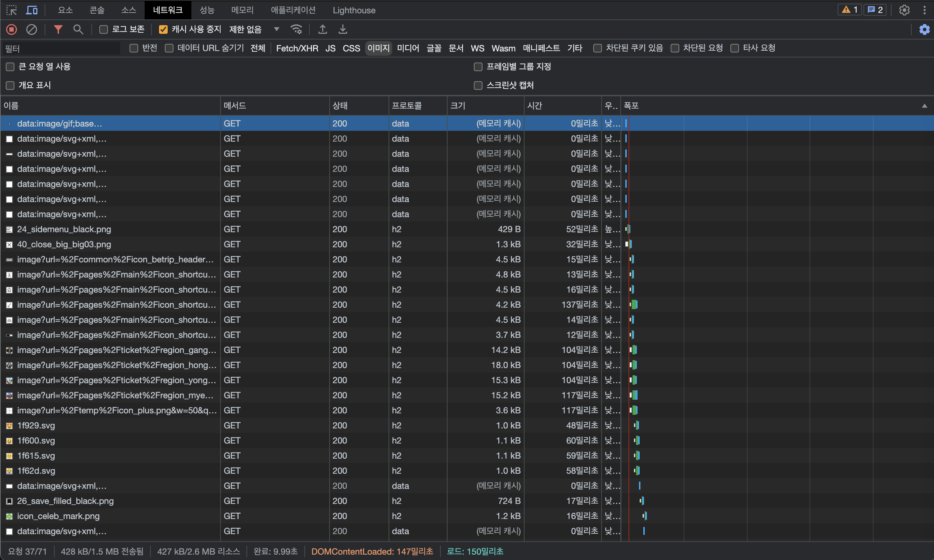Click the stop recording network log icon

11,29
